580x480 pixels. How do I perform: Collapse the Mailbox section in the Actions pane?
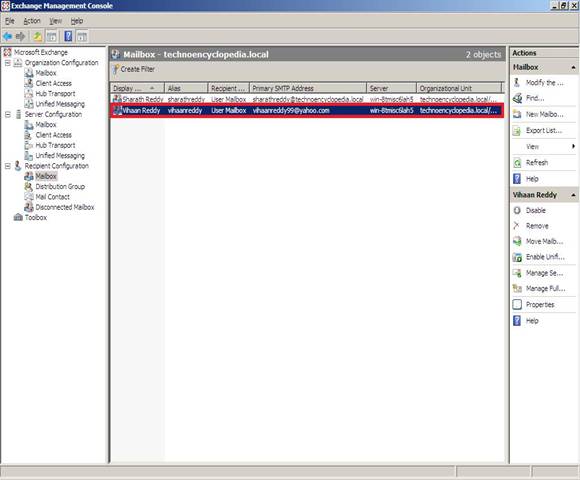(573, 67)
